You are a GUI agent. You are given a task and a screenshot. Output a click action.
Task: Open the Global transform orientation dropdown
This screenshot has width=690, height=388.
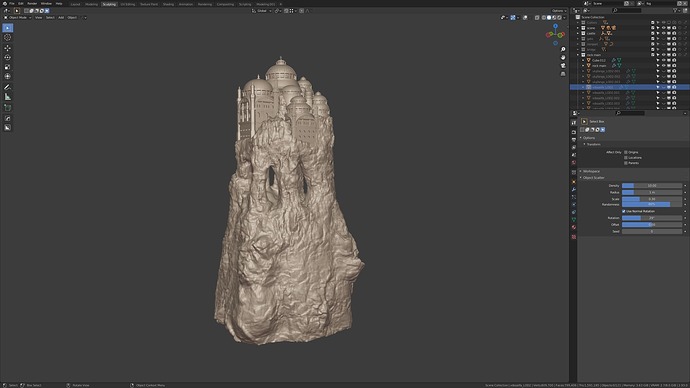pyautogui.click(x=261, y=11)
